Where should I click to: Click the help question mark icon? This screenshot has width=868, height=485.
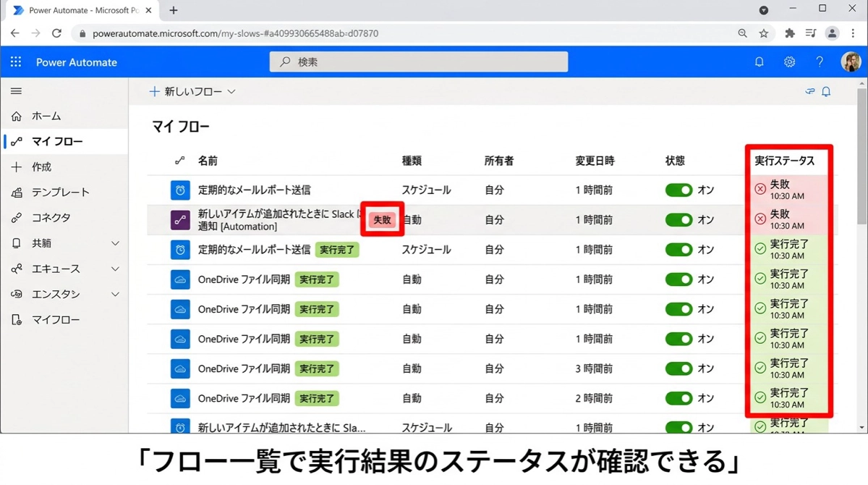820,62
